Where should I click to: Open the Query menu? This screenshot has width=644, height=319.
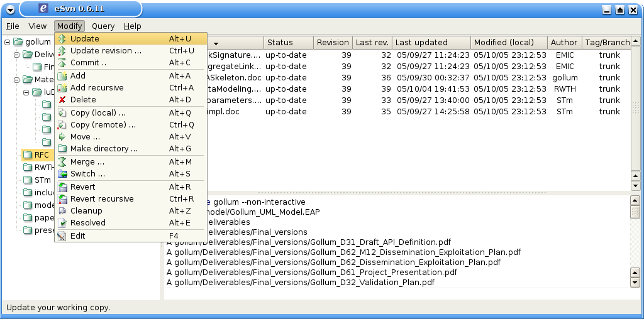[x=103, y=26]
